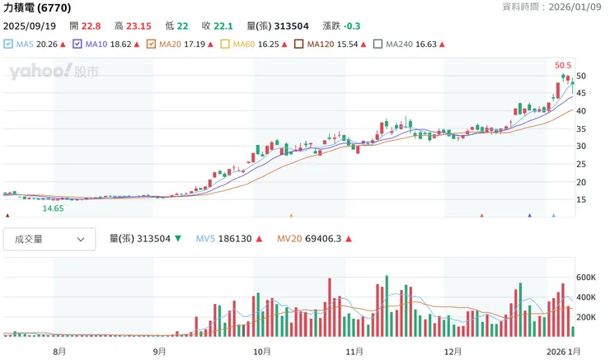Viewport: 610px width, 364px height.
Task: Click the MA240 value 16.63
Action: (426, 44)
